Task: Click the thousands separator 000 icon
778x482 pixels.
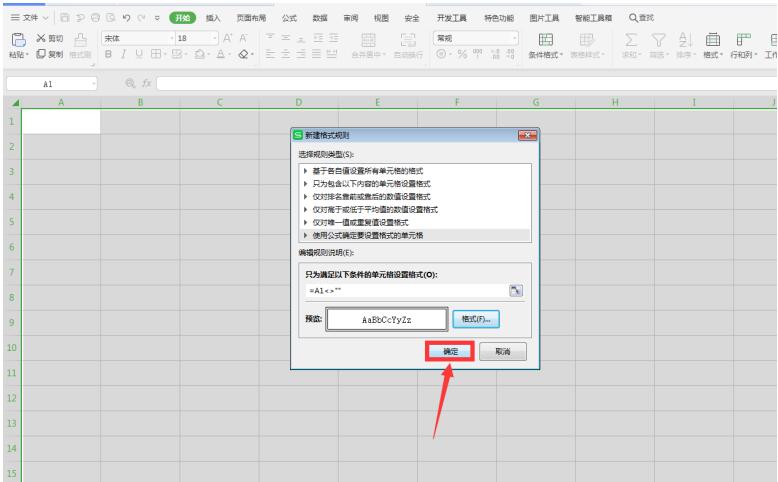Action: click(478, 53)
